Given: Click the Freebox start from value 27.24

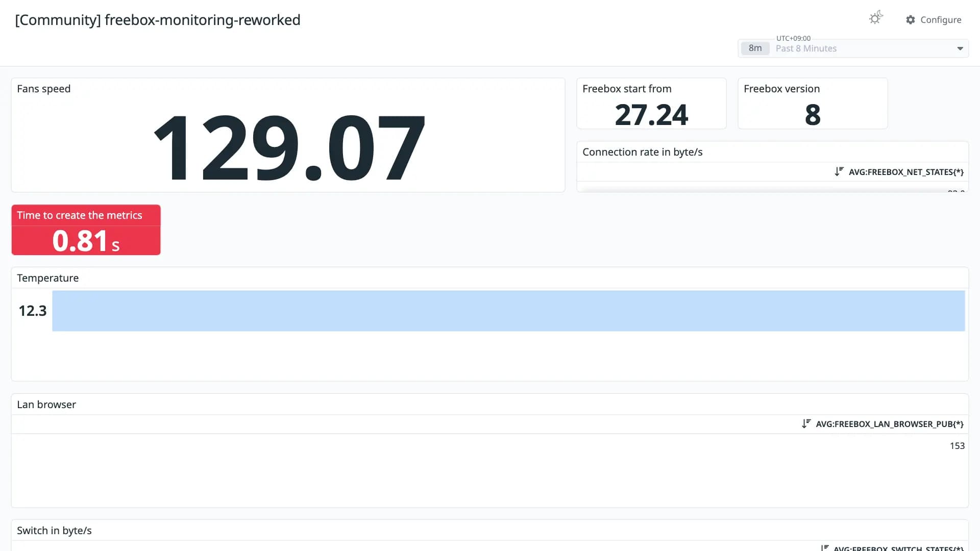Looking at the screenshot, I should click(651, 115).
